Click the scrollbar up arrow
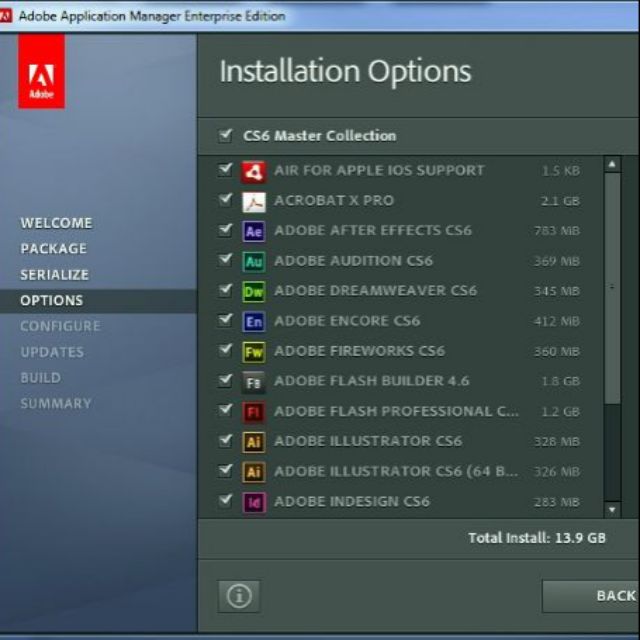Viewport: 640px width, 640px height. coord(612,164)
